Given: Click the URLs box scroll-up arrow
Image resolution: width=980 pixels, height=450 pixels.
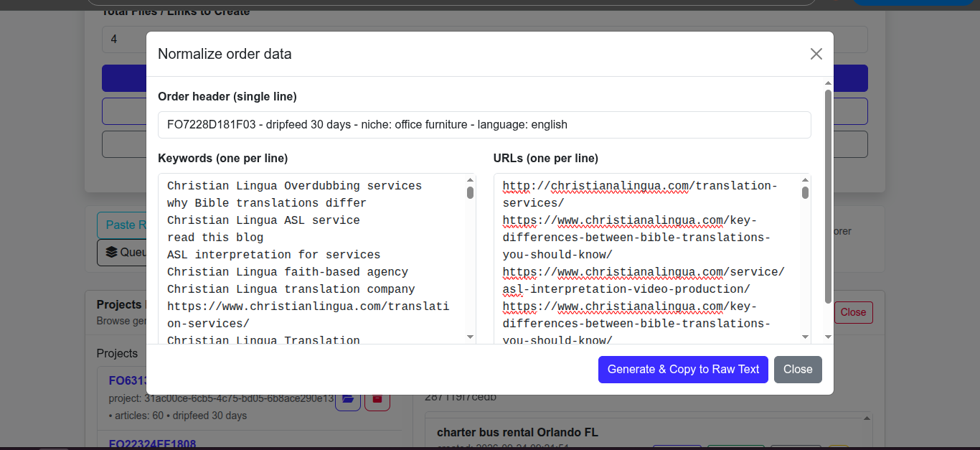Looking at the screenshot, I should 806,180.
